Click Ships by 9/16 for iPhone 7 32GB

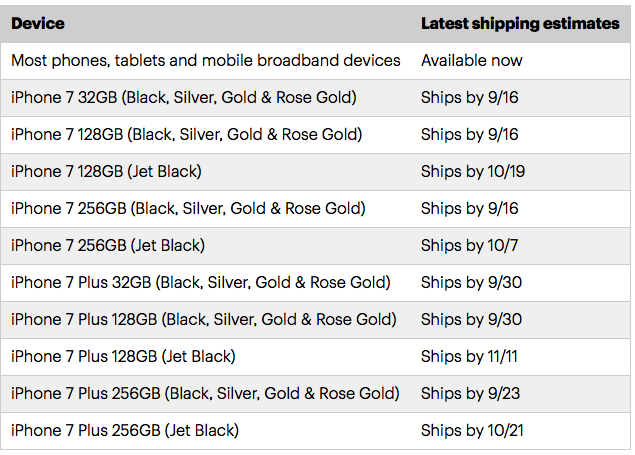(x=470, y=98)
